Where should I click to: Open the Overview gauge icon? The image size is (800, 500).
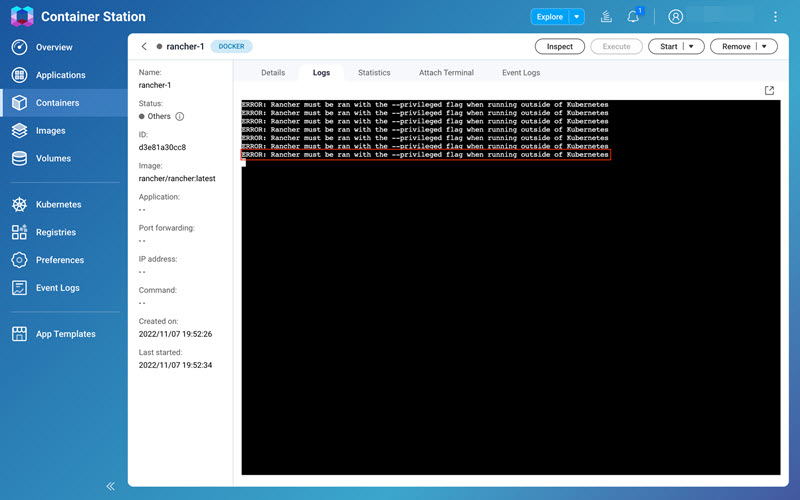point(19,47)
